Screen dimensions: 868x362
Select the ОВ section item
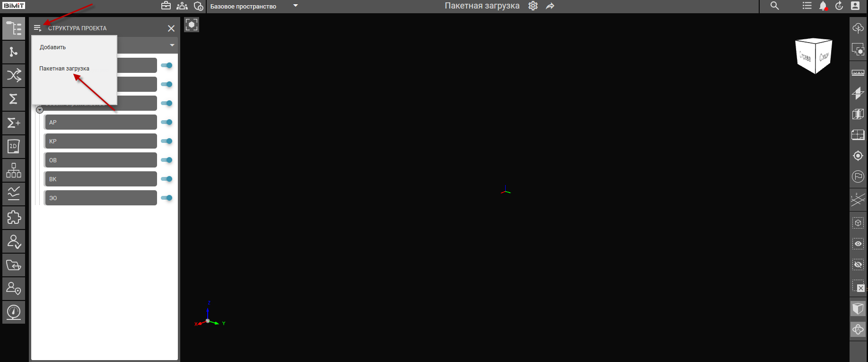pos(100,160)
